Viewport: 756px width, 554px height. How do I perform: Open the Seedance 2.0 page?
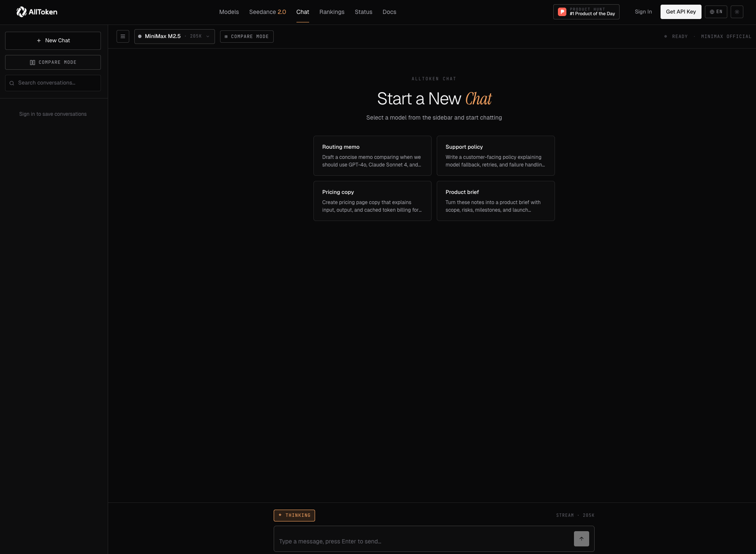(x=267, y=12)
